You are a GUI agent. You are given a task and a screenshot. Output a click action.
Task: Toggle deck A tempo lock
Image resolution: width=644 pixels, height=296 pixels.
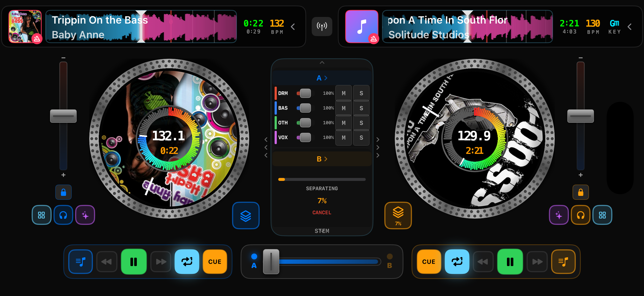coord(64,192)
